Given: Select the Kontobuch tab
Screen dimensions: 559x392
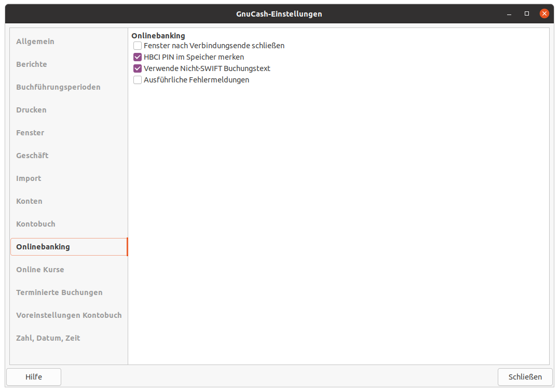Looking at the screenshot, I should (36, 224).
